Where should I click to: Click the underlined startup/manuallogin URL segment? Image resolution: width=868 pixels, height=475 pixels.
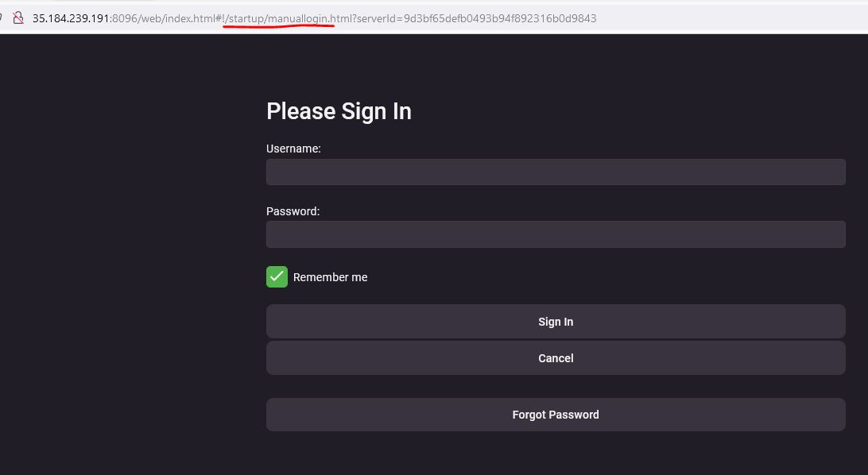(280, 18)
